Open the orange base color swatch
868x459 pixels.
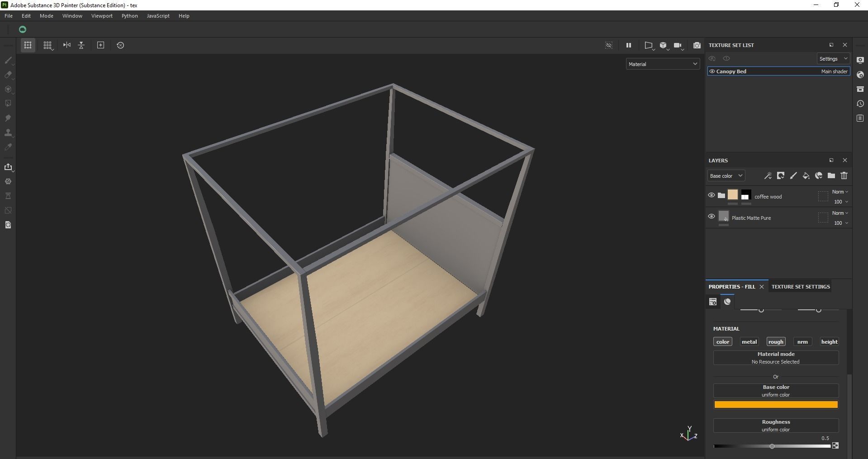point(776,405)
